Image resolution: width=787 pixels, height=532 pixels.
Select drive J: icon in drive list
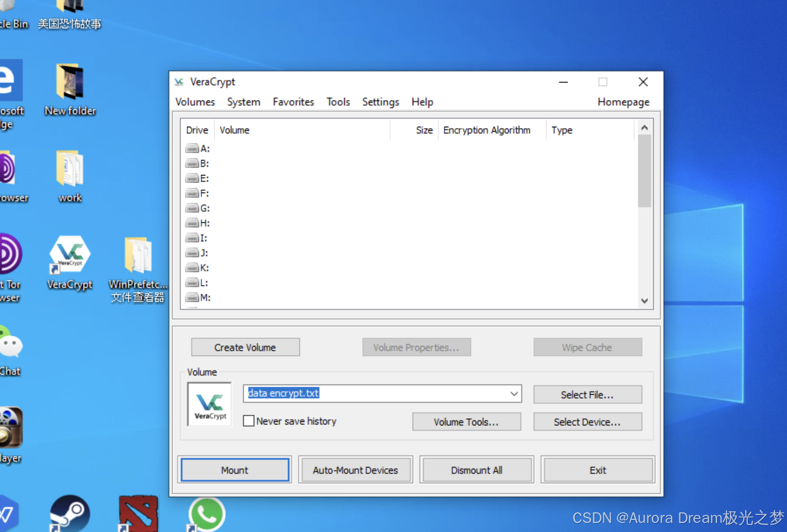(x=192, y=253)
